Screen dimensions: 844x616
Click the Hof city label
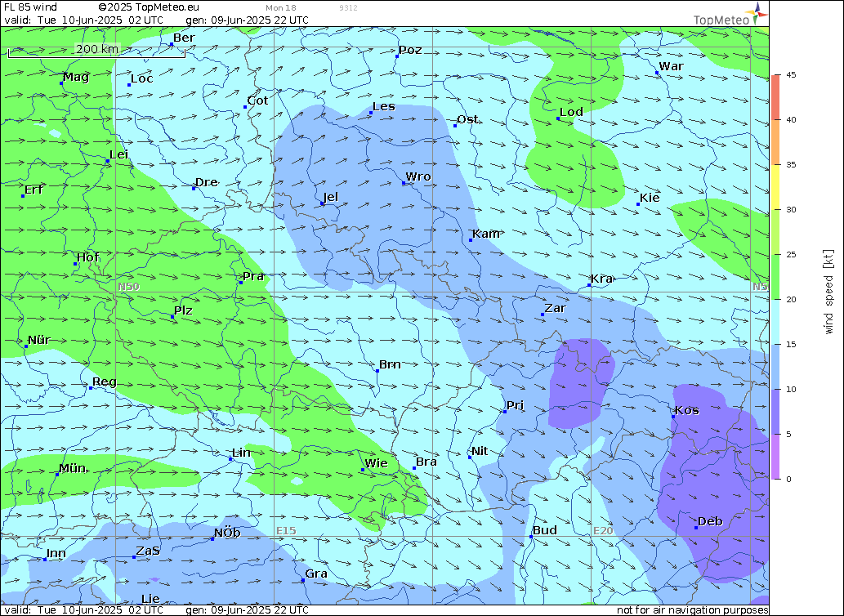click(x=87, y=257)
